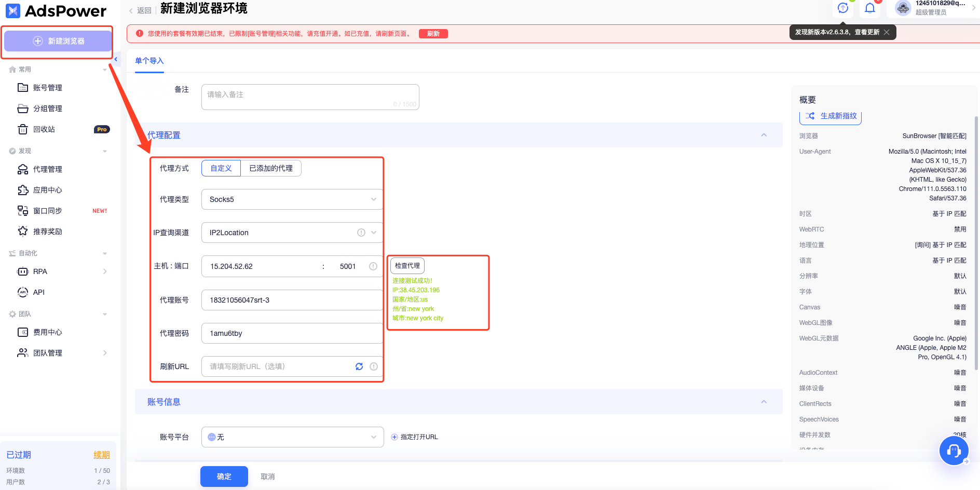Click the 续期 renewal link

[x=102, y=455]
